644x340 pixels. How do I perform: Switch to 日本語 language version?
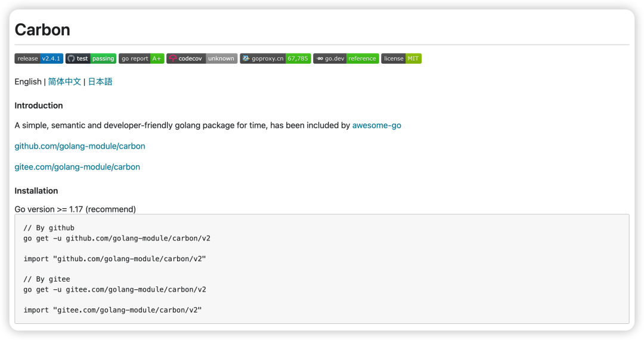coord(100,81)
